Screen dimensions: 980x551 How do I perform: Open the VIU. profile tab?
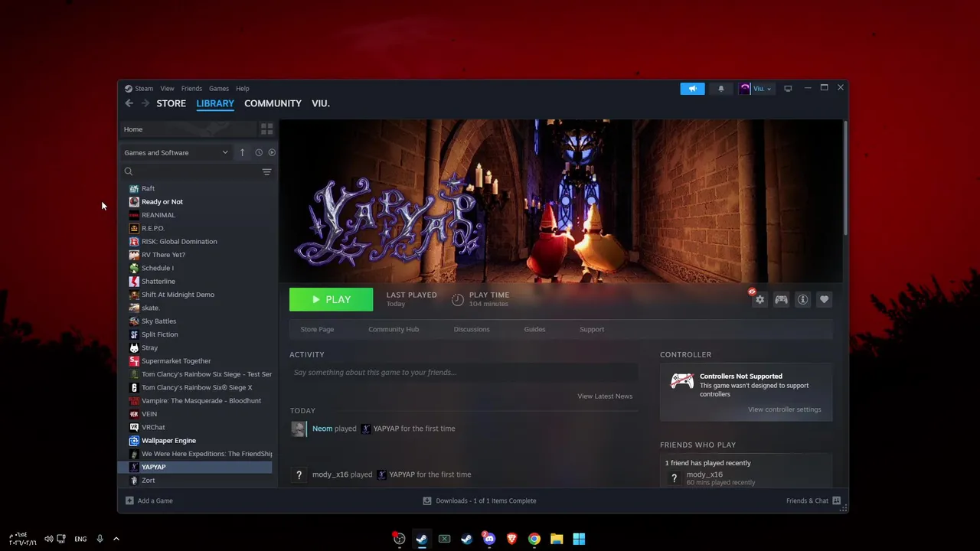(321, 103)
